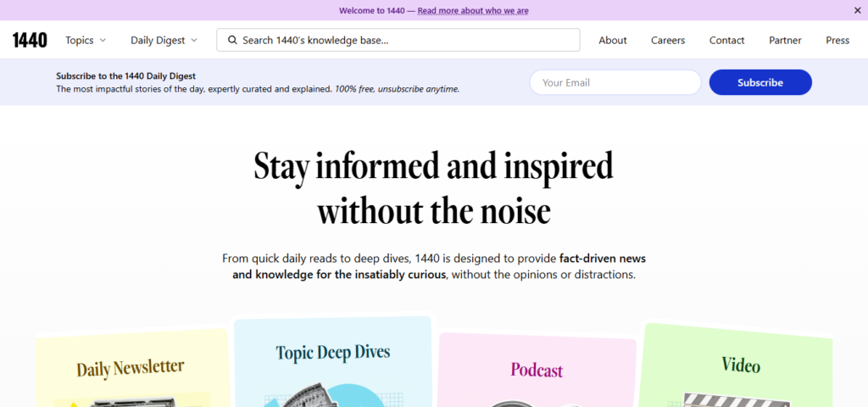Open the Topic Deep Dives card
This screenshot has width=868, height=407.
click(x=332, y=361)
